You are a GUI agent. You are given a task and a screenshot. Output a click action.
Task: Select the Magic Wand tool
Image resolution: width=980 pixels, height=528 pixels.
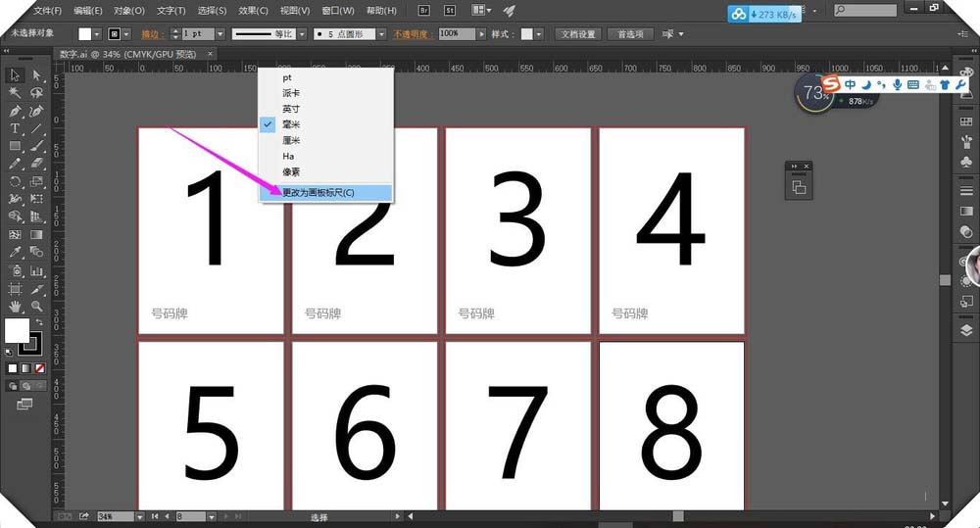[15, 93]
